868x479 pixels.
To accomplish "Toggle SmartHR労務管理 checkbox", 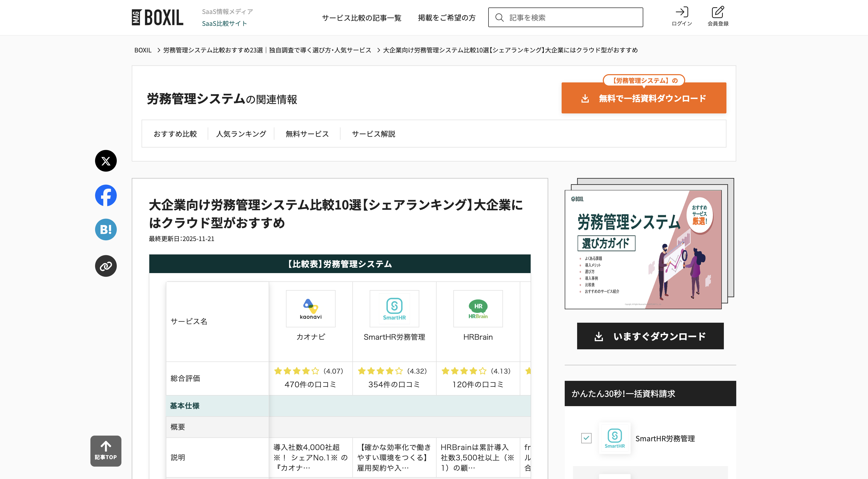I will click(586, 438).
